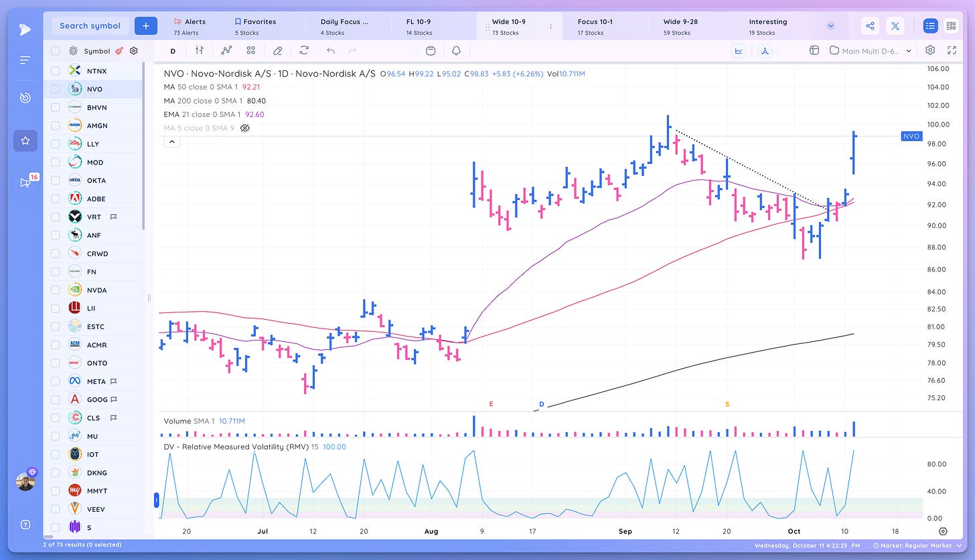
Task: Click the S split marker on chart
Action: click(727, 404)
